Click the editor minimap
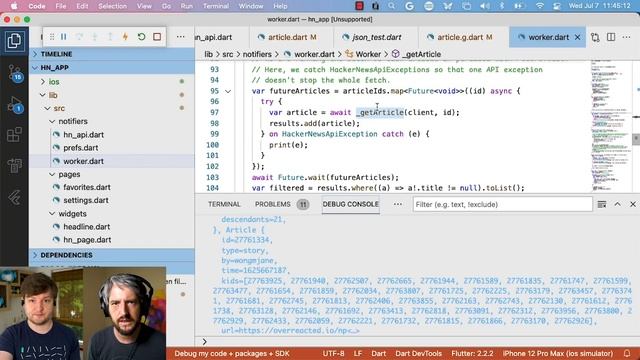Image resolution: width=640 pixels, height=360 pixels. [x=611, y=126]
